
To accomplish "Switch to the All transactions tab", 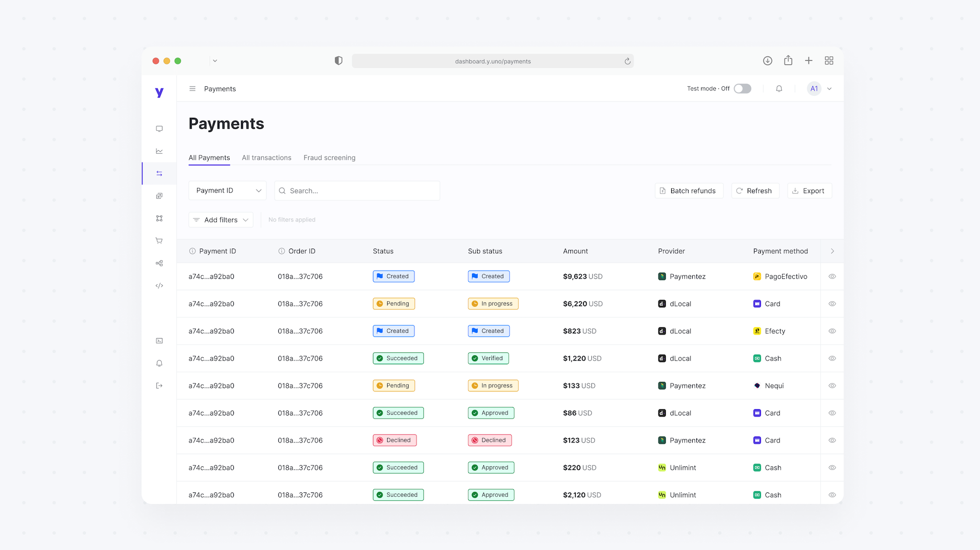I will pyautogui.click(x=266, y=158).
